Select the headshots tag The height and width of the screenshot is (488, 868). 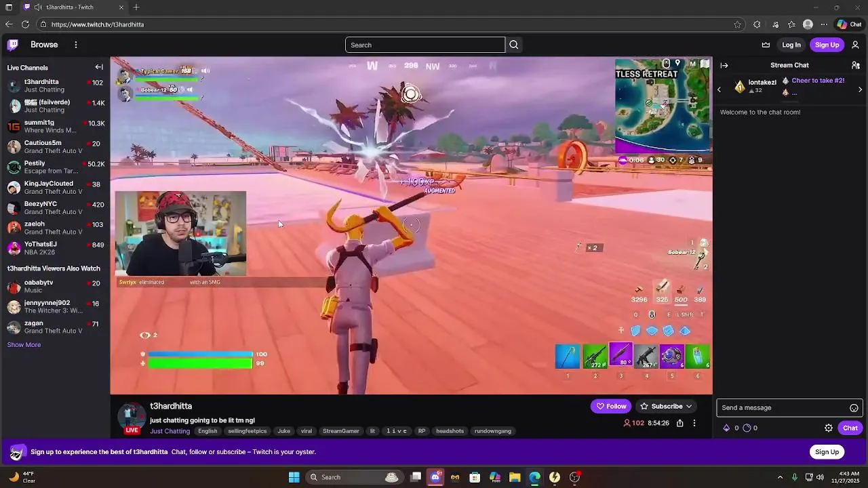click(450, 431)
